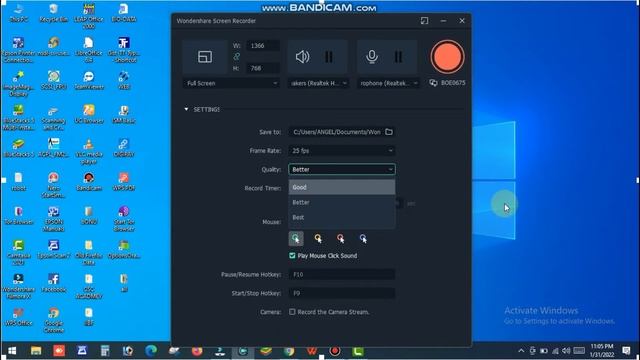Select LEAP Office 2000 desktop icon

coord(89,16)
